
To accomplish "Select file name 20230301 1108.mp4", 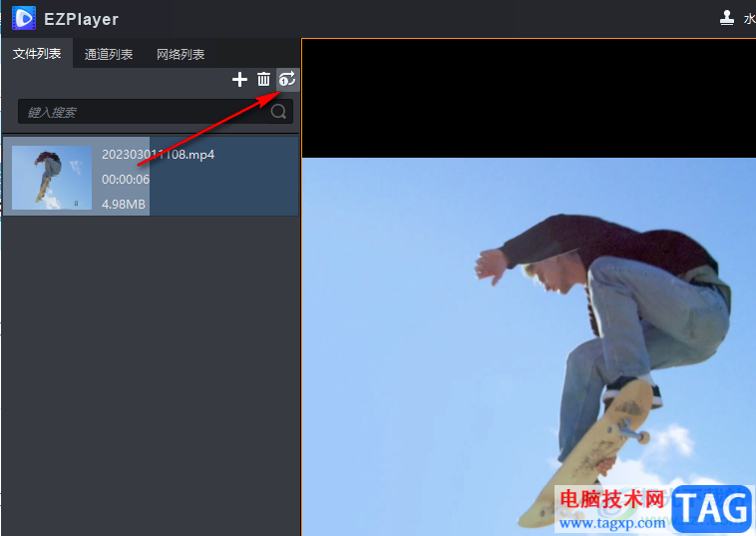I will coord(159,155).
